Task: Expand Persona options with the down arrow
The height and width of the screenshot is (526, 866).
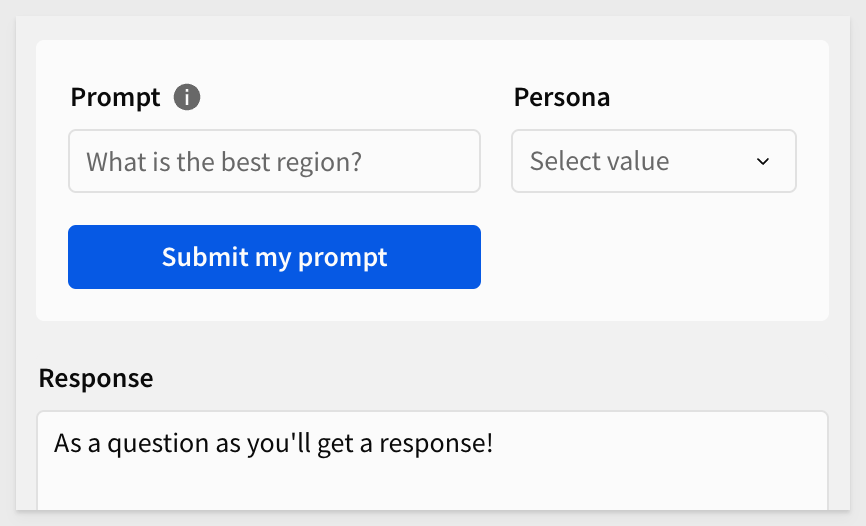Action: [x=763, y=161]
